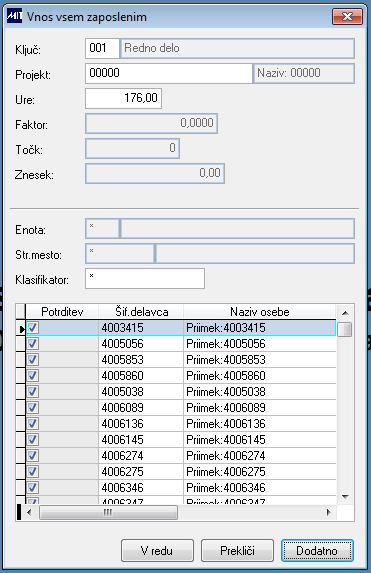Click the horizontal scrollbar thumb
The width and height of the screenshot is (371, 573).
pos(108,512)
